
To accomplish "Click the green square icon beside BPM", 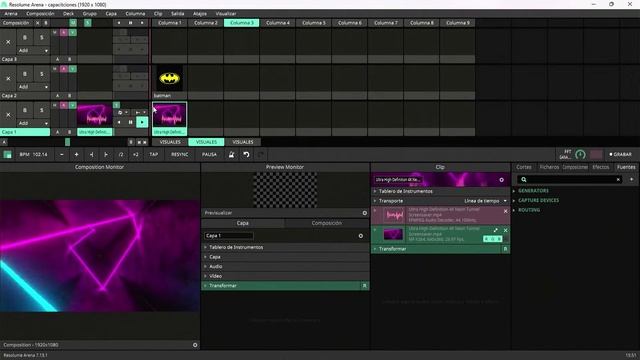I will coord(7,154).
